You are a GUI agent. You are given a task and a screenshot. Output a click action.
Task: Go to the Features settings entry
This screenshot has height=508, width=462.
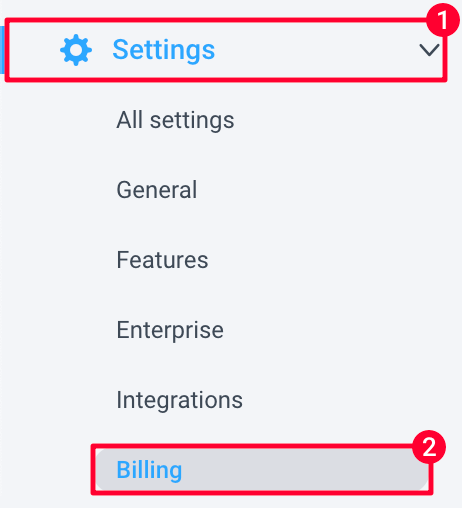[162, 260]
